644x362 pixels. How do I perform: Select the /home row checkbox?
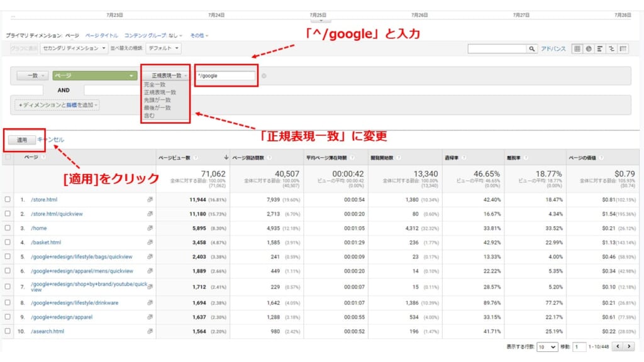[x=8, y=228]
